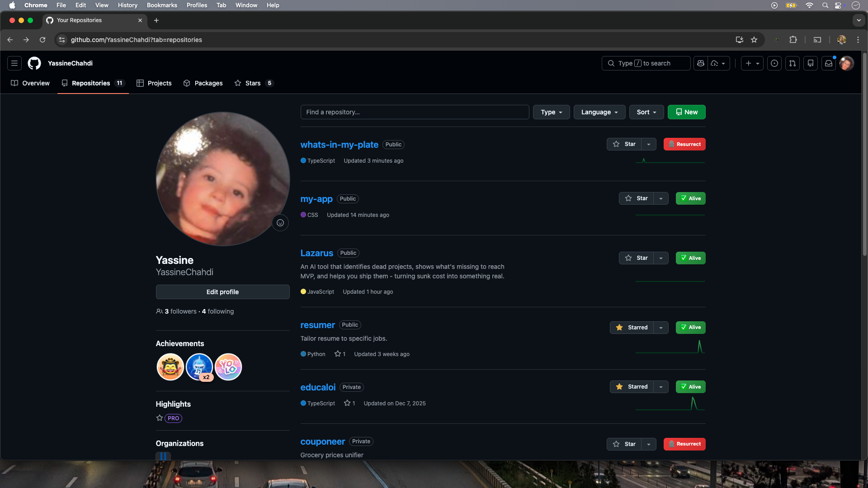This screenshot has height=488, width=868.
Task: Unstar the resumer repository
Action: coord(632,327)
